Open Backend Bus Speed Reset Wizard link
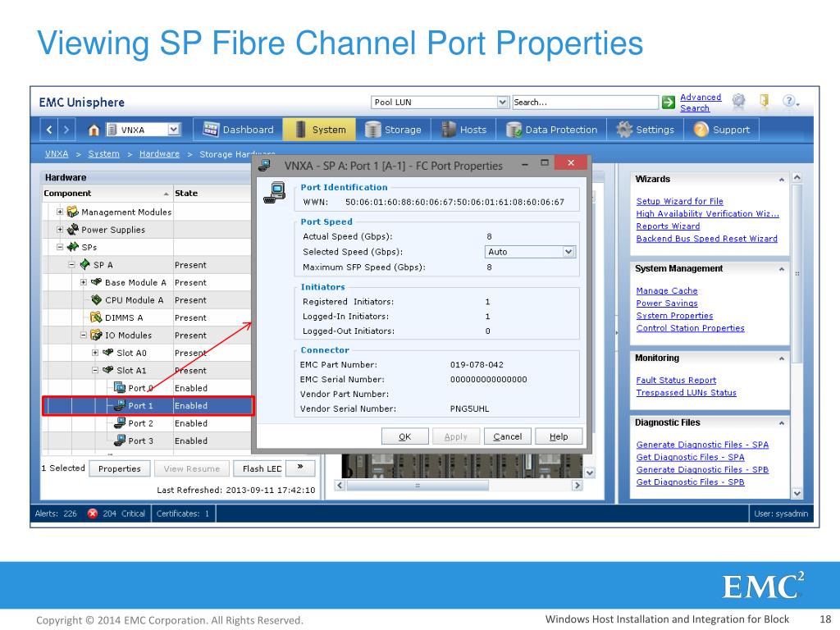 click(x=706, y=239)
